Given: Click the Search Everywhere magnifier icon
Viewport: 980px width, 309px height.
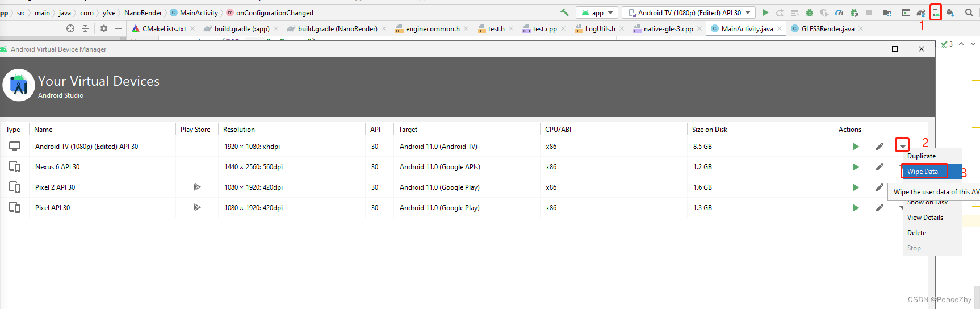Looking at the screenshot, I should (x=969, y=12).
